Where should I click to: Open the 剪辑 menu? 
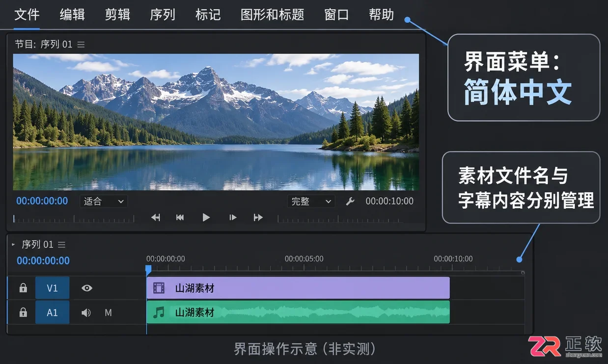click(x=117, y=15)
